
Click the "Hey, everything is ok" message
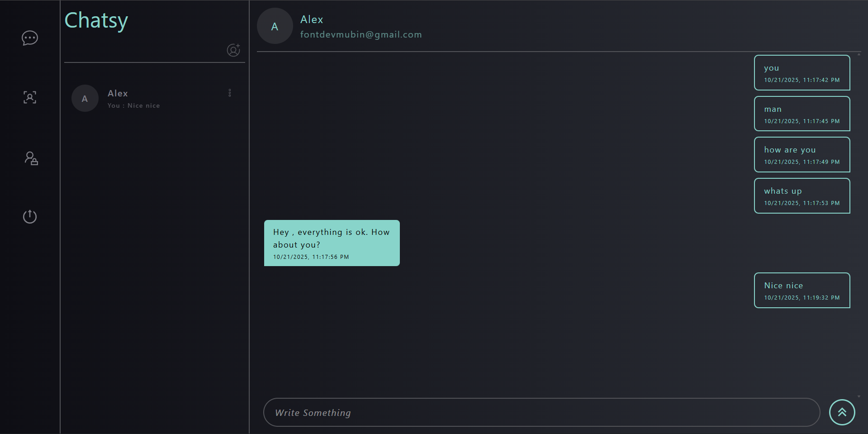[332, 243]
